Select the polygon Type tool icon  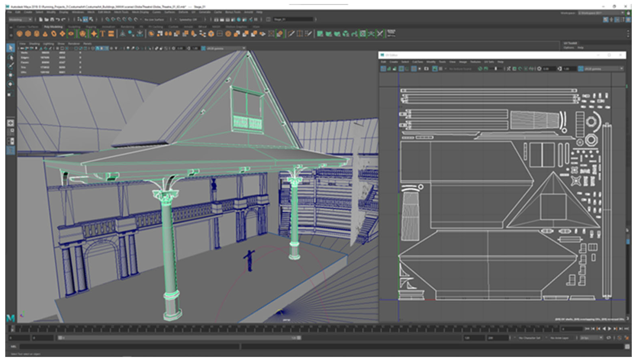point(102,34)
